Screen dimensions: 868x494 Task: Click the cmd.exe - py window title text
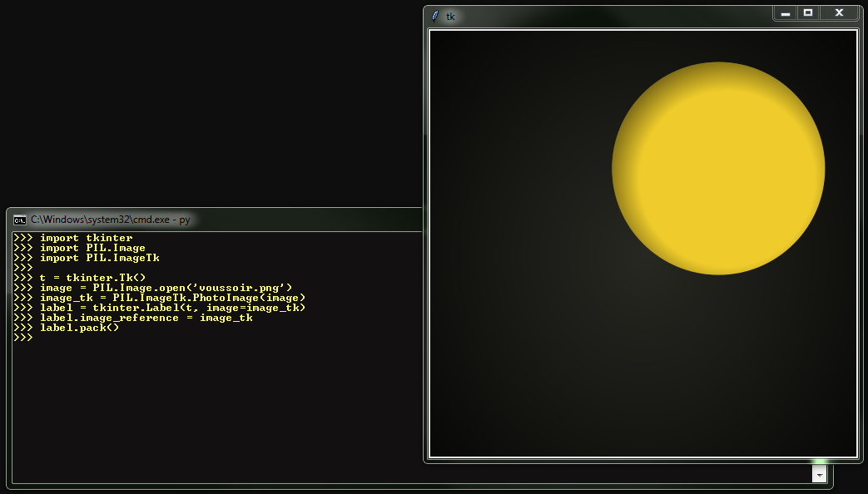[x=110, y=220]
